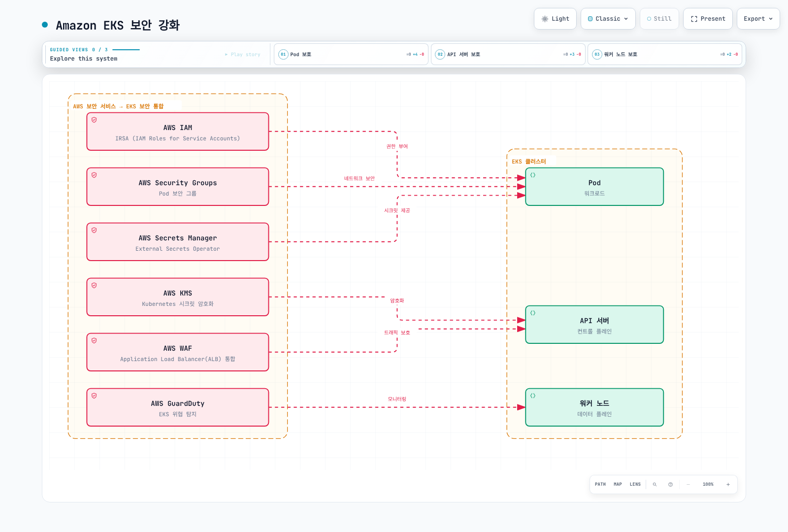This screenshot has height=532, width=788.
Task: Start the Play story button
Action: pos(243,55)
